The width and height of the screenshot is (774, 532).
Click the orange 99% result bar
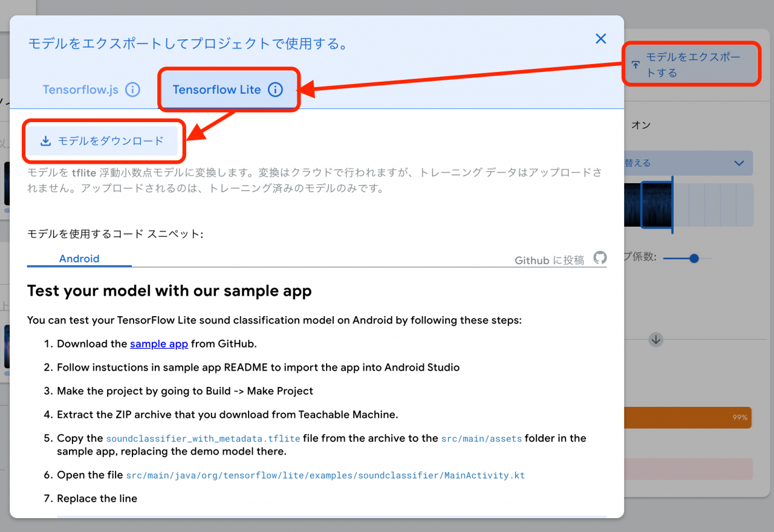[688, 418]
